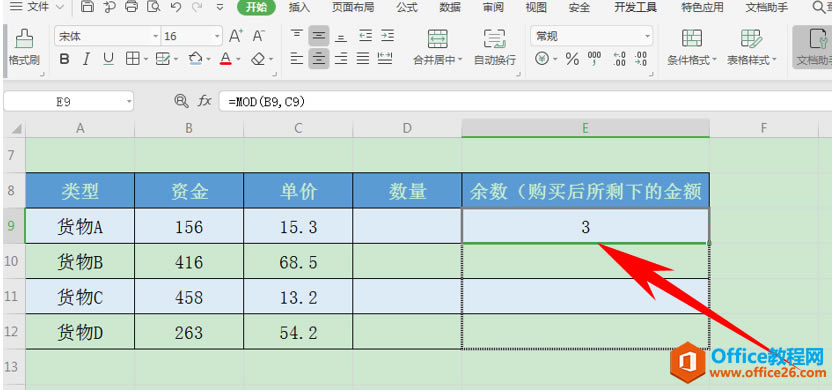Redo the last undone action
Screen dimensions: 833x390
[x=197, y=7]
